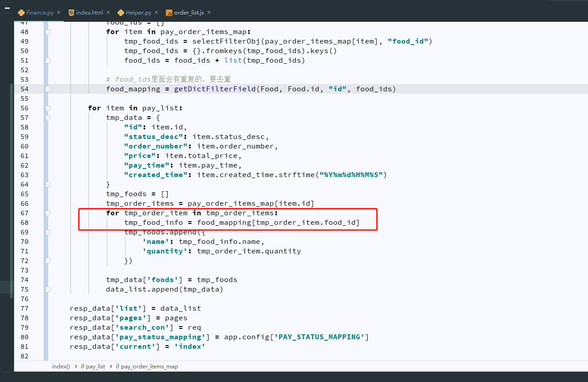Click the food_ids comment on line 53

coord(169,79)
